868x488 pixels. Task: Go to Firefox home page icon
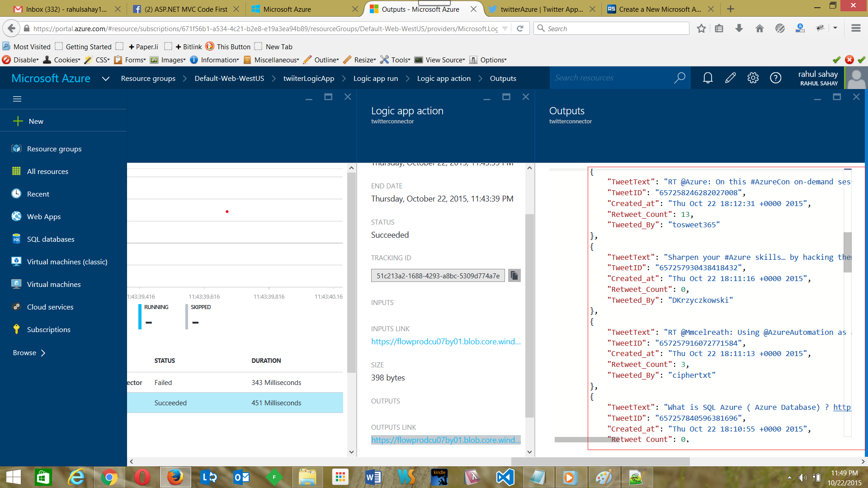[759, 28]
